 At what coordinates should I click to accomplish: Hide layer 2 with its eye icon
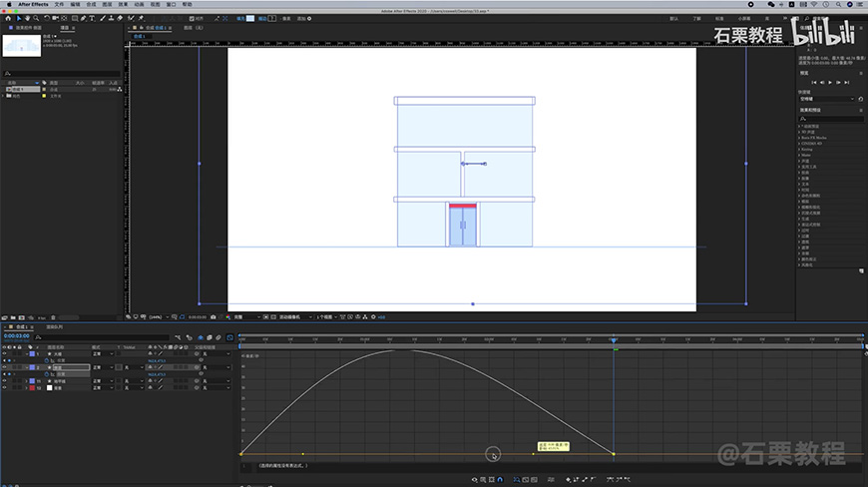pos(4,367)
